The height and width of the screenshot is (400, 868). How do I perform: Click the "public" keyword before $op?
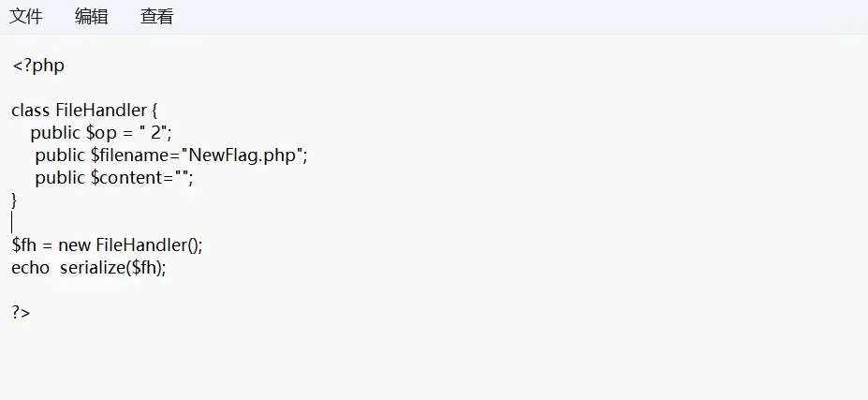[55, 133]
